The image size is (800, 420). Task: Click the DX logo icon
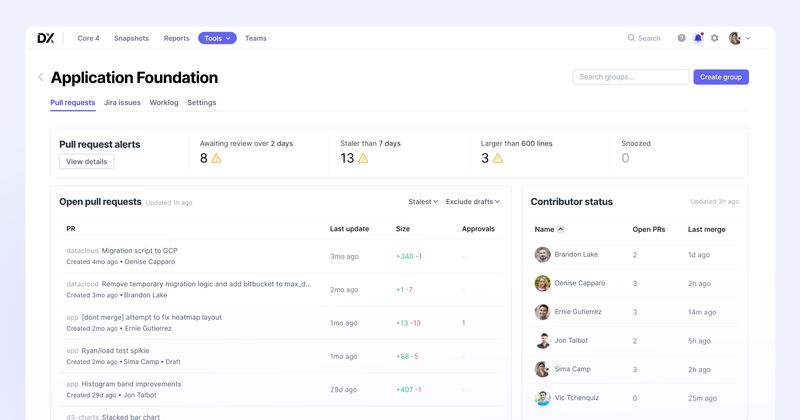[46, 38]
